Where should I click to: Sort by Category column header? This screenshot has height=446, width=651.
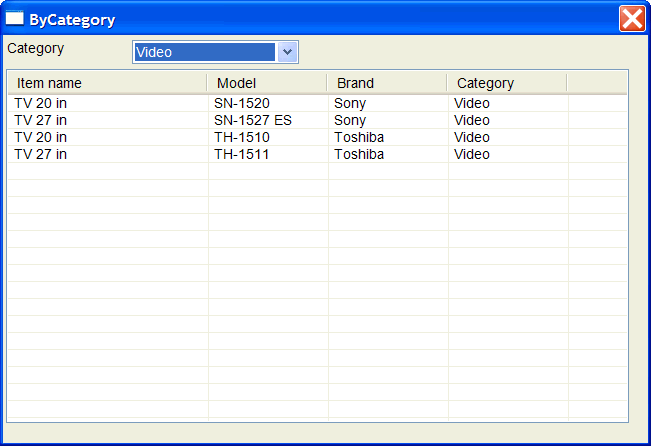507,83
